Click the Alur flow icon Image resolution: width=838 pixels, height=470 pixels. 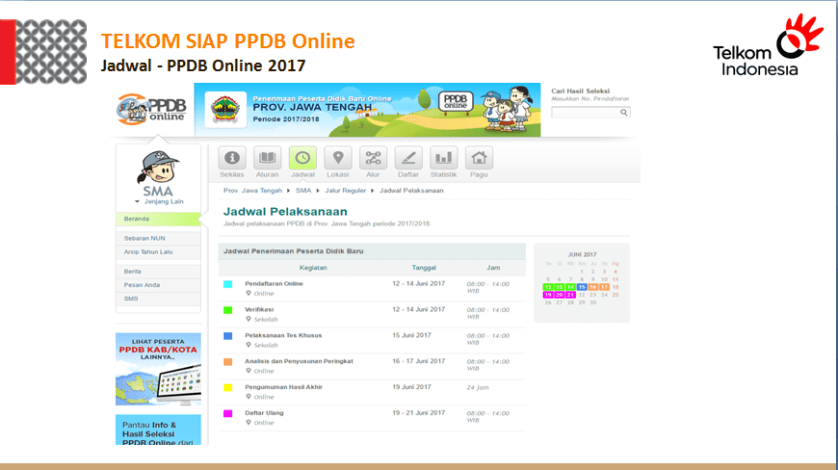click(x=373, y=158)
